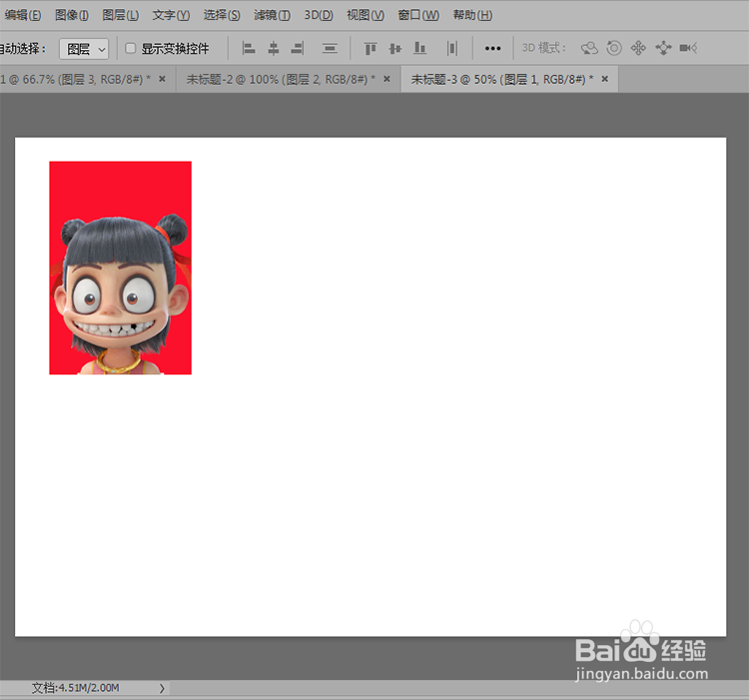
Task: Click the distribute horizontally icon
Action: click(x=451, y=48)
